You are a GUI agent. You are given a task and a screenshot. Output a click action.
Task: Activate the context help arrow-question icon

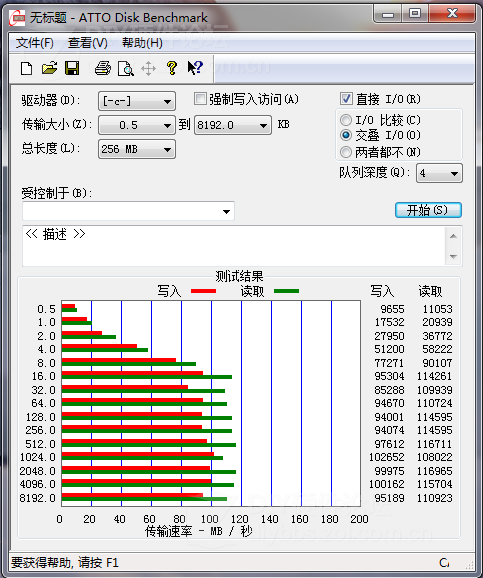(x=195, y=68)
